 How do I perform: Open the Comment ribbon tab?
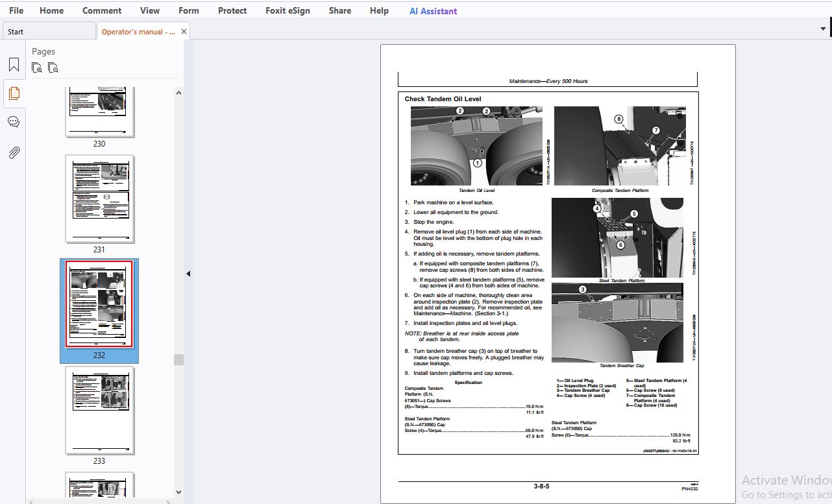click(102, 10)
